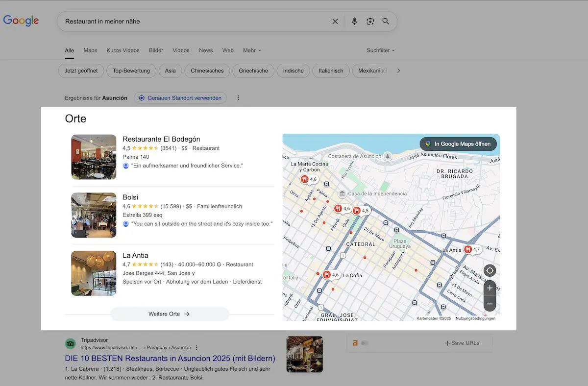Apply the Asia cuisine filter
This screenshot has height=386, width=588.
point(170,71)
